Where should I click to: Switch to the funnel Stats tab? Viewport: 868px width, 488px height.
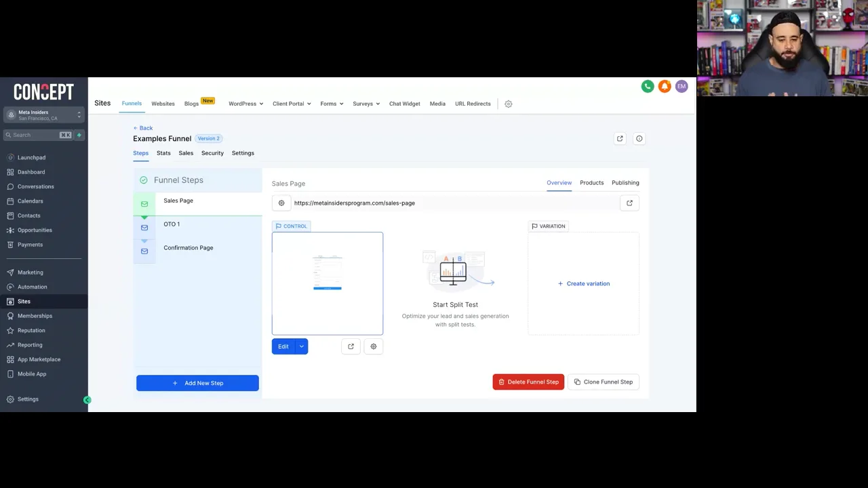click(x=163, y=153)
